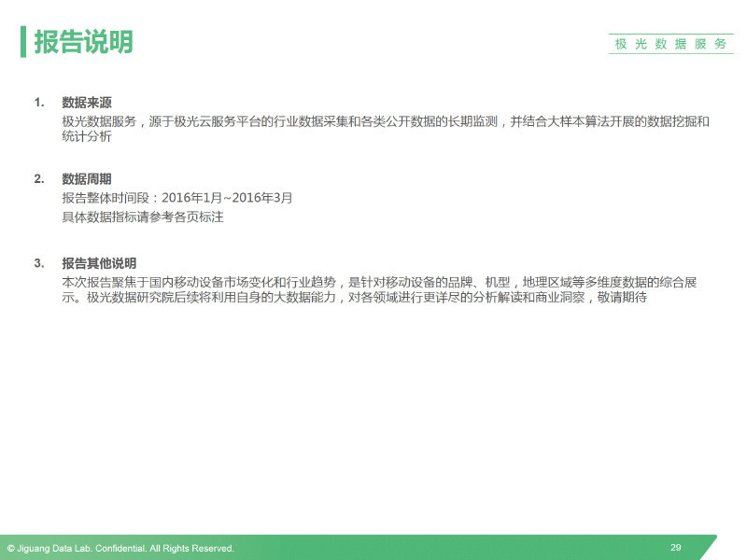Click the 具体数据指标请参考各页标注 line
747x560 pixels.
143,217
